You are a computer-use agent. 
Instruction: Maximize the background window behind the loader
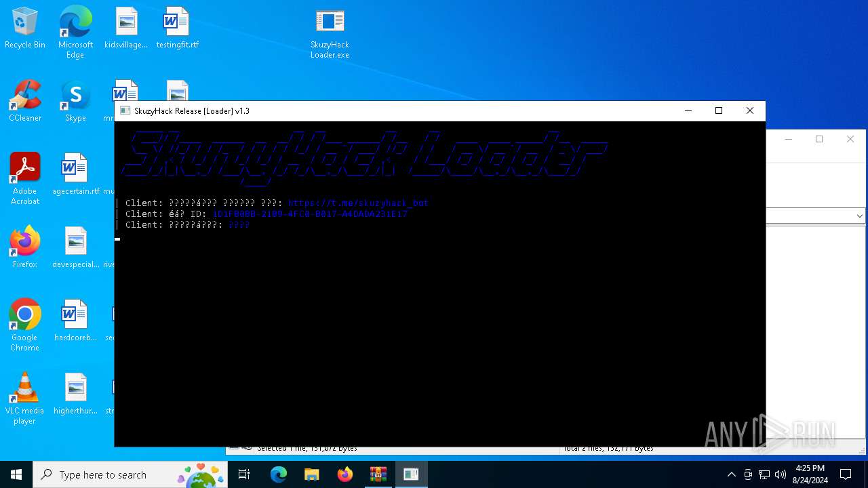pos(819,139)
